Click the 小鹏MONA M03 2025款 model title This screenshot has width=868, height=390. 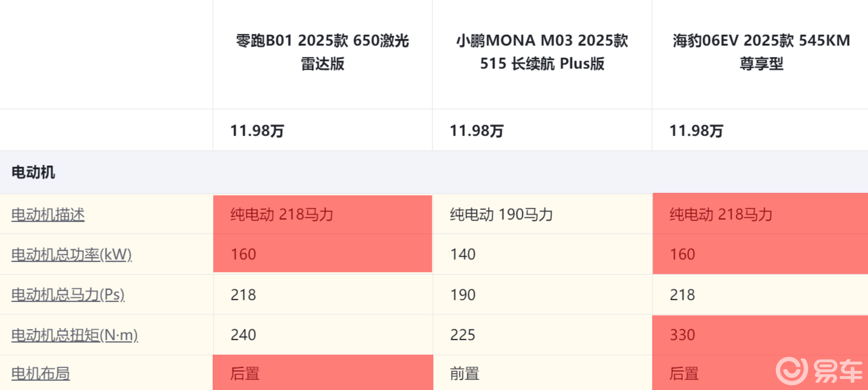click(542, 52)
